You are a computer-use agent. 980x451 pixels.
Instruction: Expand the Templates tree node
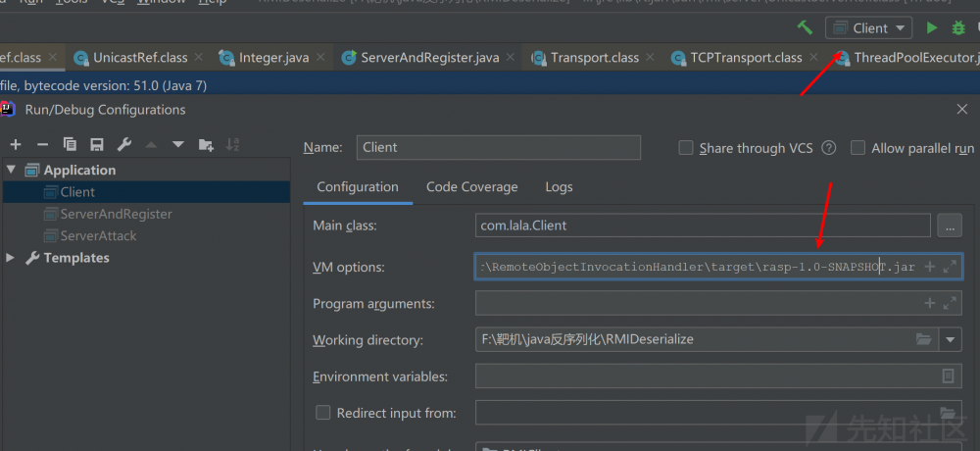pos(12,258)
